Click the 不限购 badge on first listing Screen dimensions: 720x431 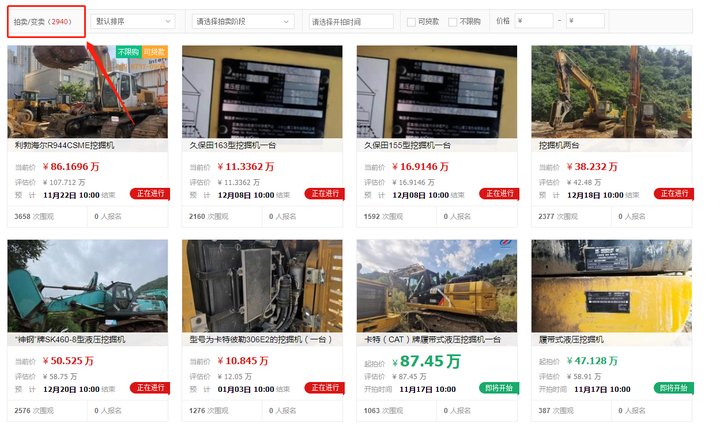tap(129, 51)
